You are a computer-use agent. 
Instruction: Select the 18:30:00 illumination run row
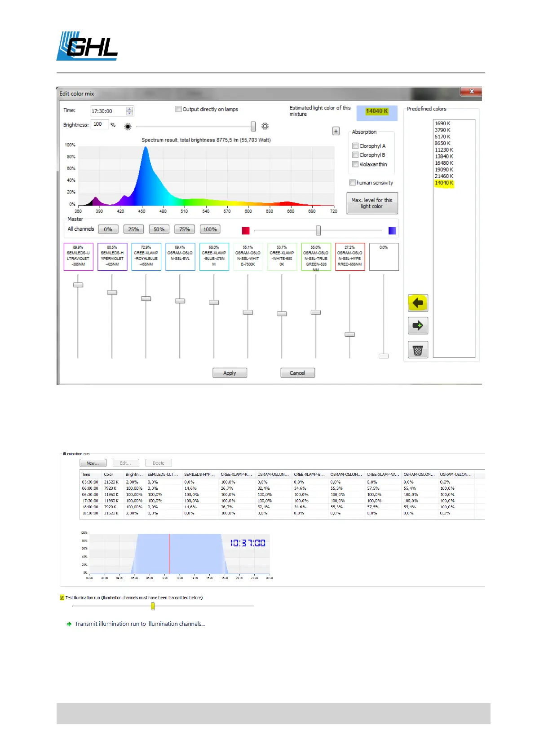tap(282, 513)
